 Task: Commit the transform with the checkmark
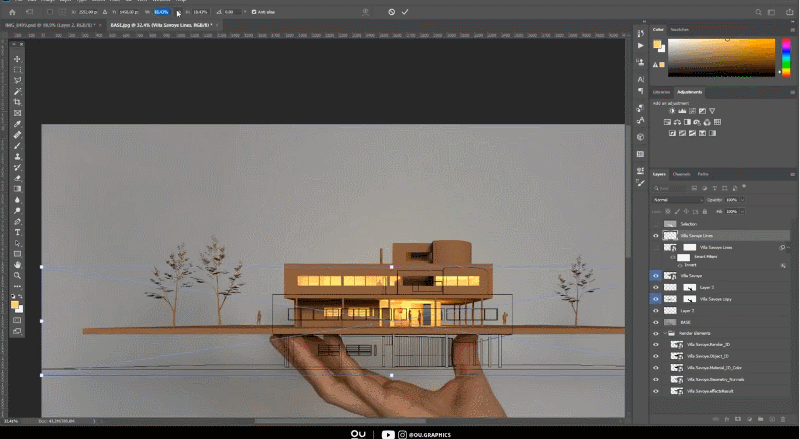point(405,12)
